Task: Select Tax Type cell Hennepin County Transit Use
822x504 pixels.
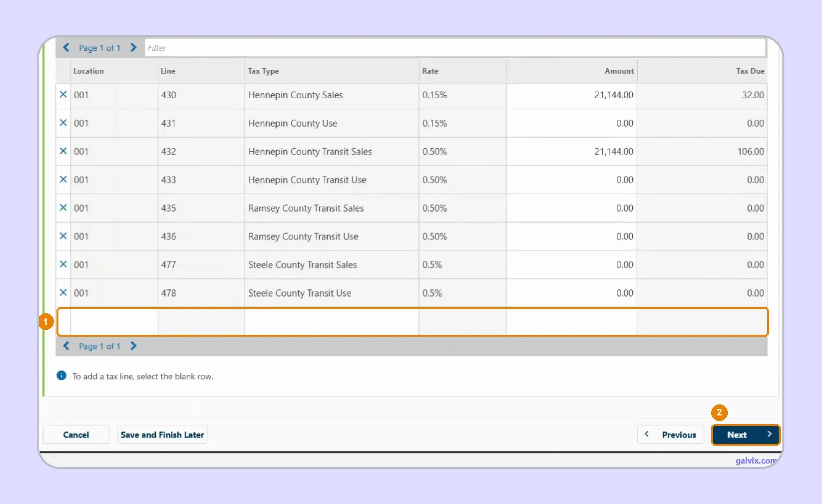Action: (x=332, y=180)
